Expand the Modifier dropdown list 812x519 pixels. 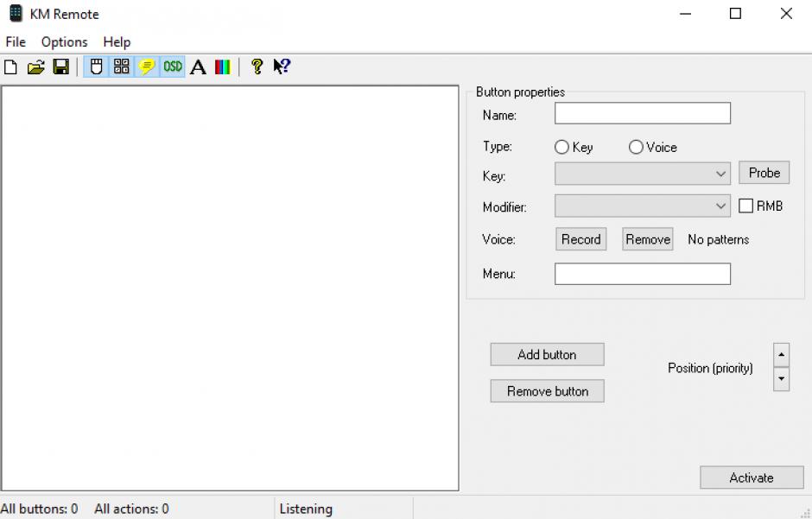[720, 206]
